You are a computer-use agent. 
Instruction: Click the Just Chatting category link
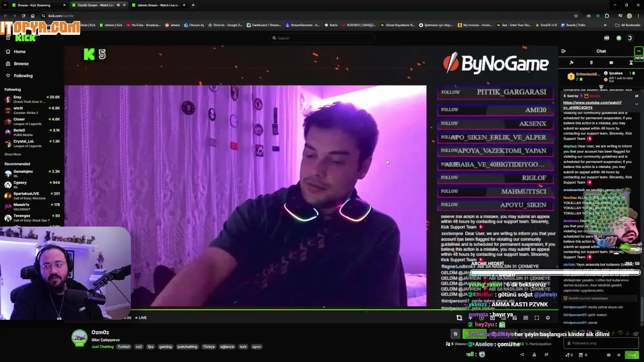103,346
